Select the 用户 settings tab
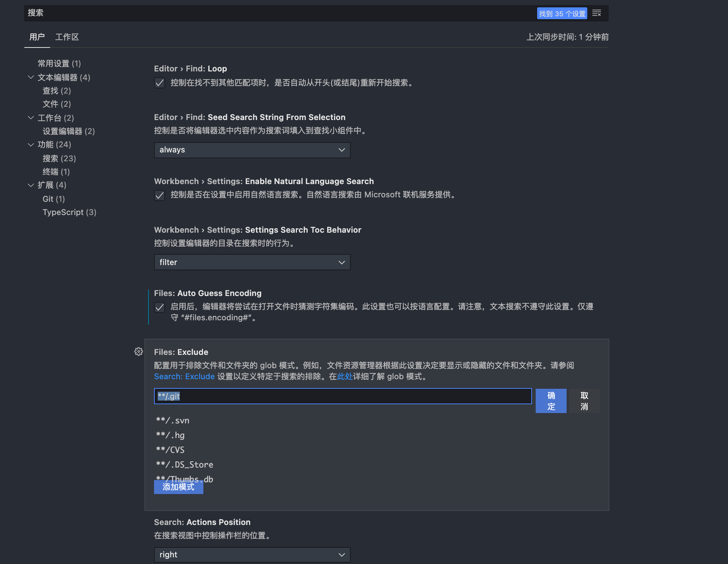 (x=37, y=37)
